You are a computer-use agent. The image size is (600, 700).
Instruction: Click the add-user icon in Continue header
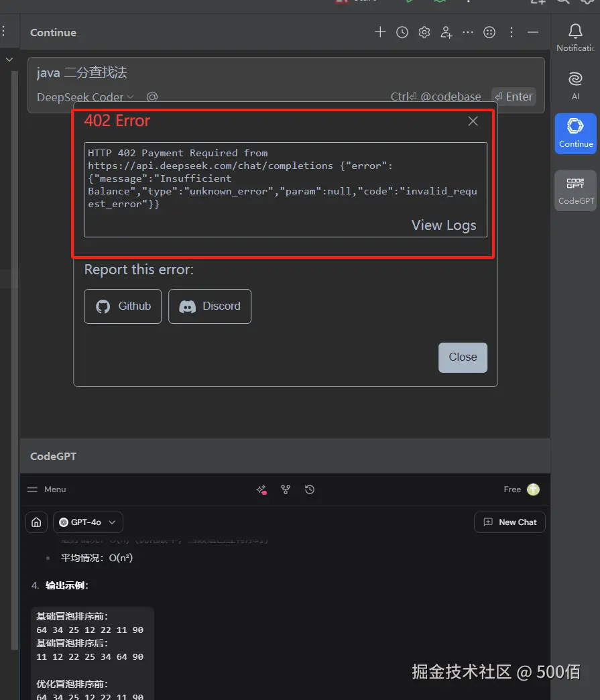[x=446, y=32]
